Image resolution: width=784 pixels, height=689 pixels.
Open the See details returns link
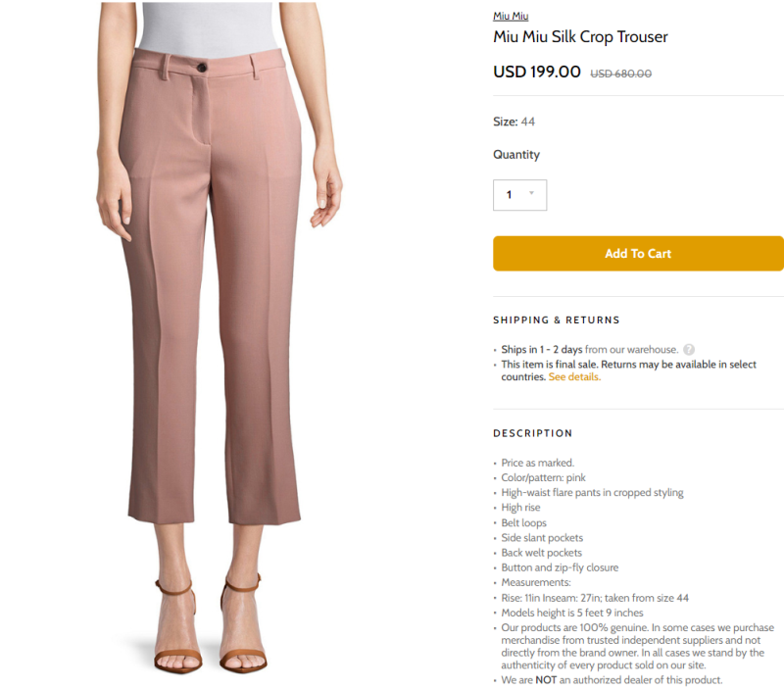tap(574, 377)
